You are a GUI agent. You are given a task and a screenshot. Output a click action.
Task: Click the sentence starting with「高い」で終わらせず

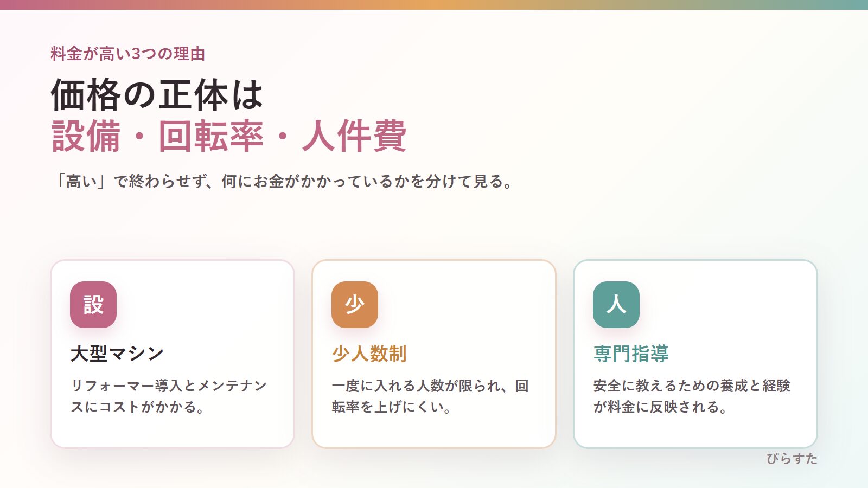[282, 181]
